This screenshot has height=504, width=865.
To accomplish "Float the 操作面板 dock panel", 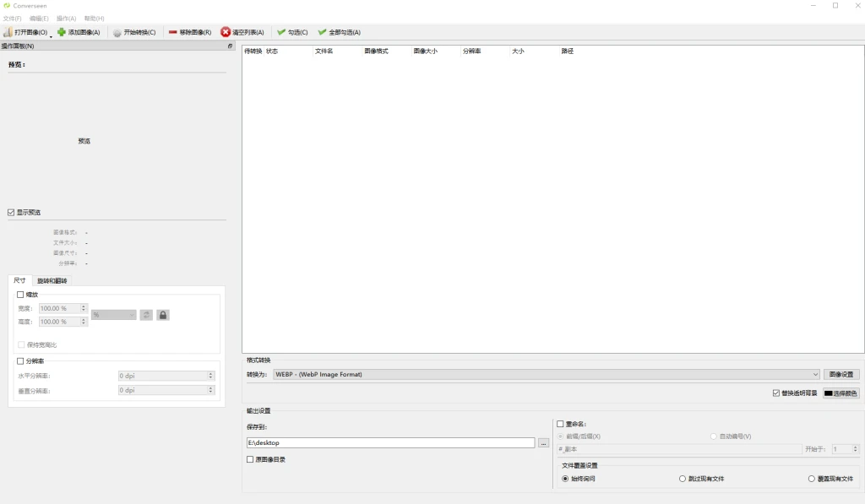I will coord(230,46).
